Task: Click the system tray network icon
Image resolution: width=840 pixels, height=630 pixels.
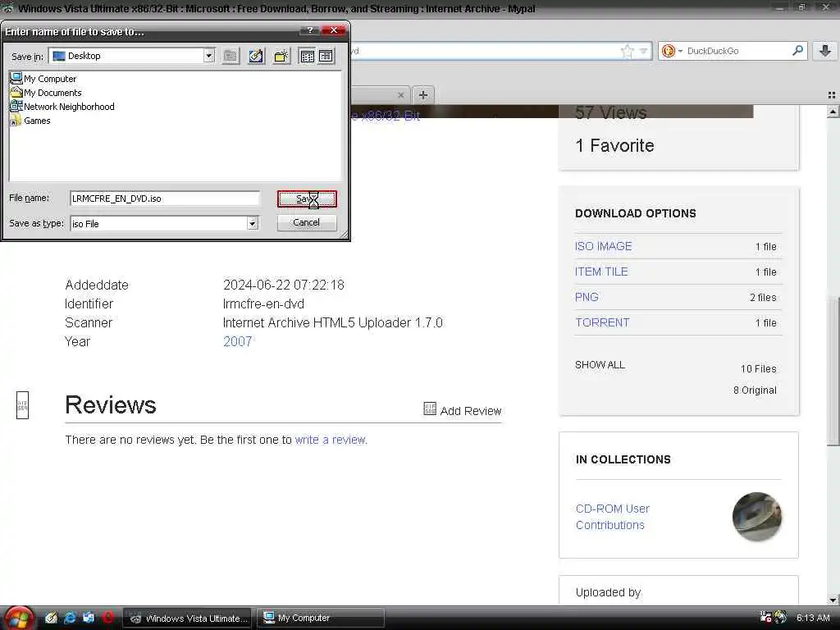Action: pyautogui.click(x=766, y=618)
